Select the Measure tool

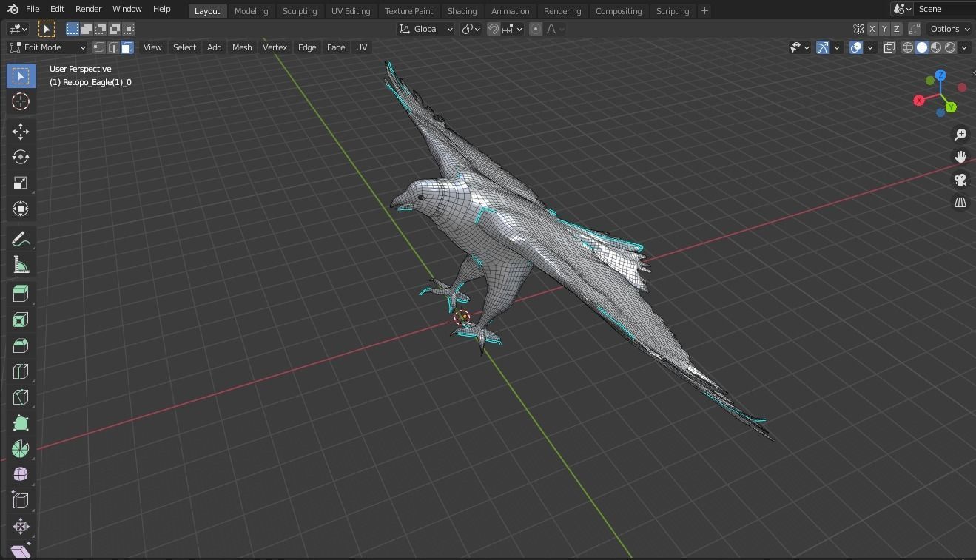click(x=21, y=265)
